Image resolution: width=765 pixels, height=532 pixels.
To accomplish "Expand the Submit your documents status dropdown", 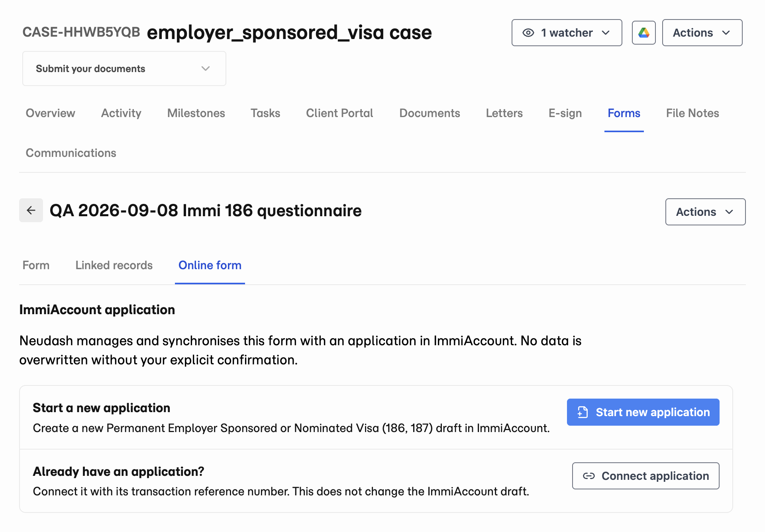I will (x=124, y=68).
